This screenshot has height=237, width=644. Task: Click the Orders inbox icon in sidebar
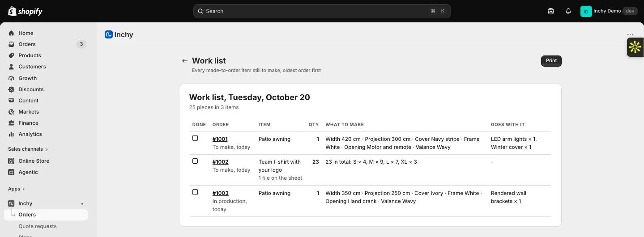click(11, 44)
